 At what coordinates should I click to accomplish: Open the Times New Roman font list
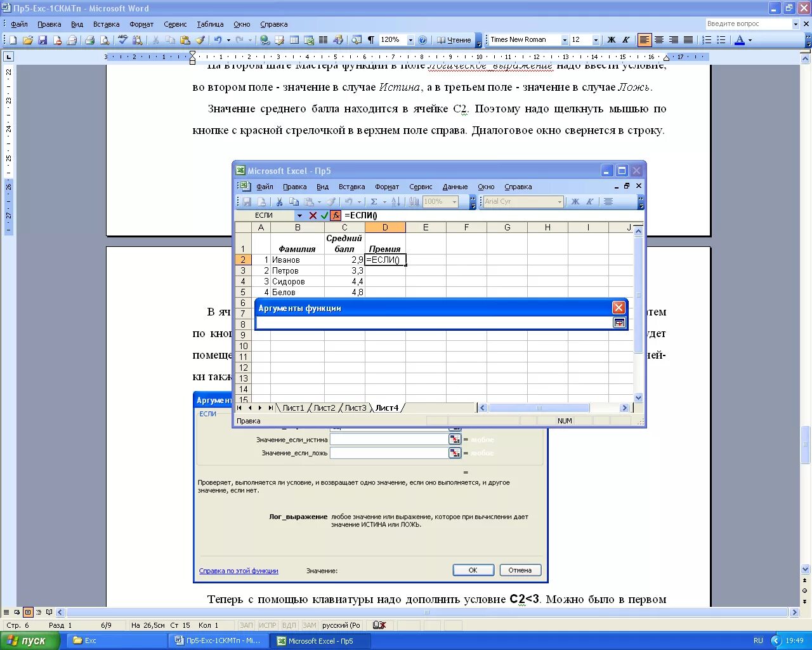click(x=565, y=40)
